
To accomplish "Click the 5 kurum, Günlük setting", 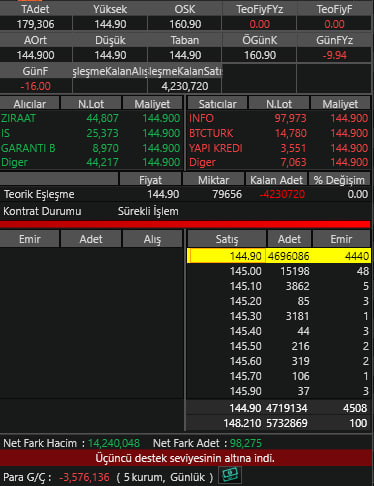I will coord(165,477).
